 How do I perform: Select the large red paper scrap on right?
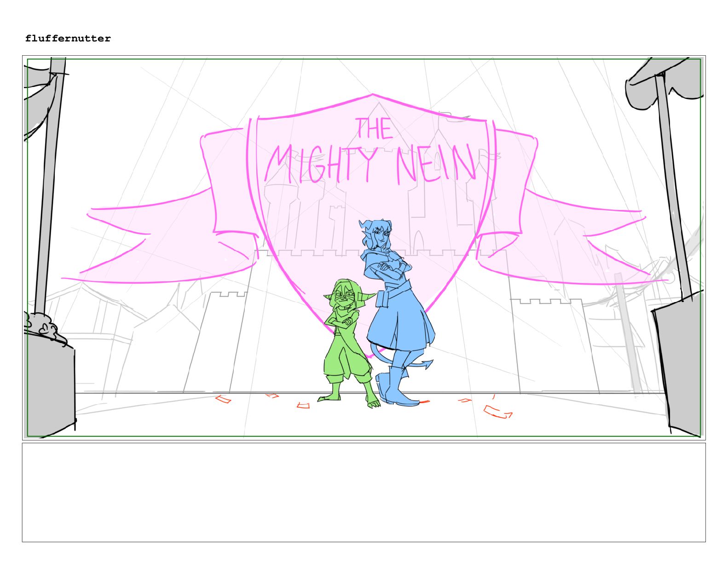click(498, 412)
